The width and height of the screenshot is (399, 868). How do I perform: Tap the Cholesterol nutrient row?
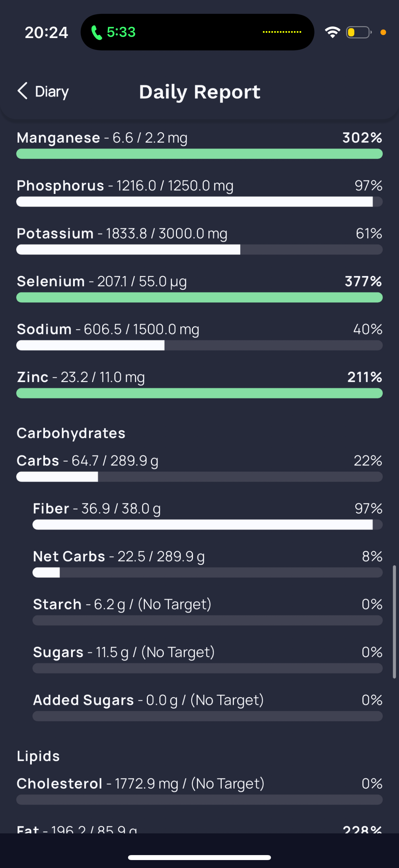(x=199, y=790)
